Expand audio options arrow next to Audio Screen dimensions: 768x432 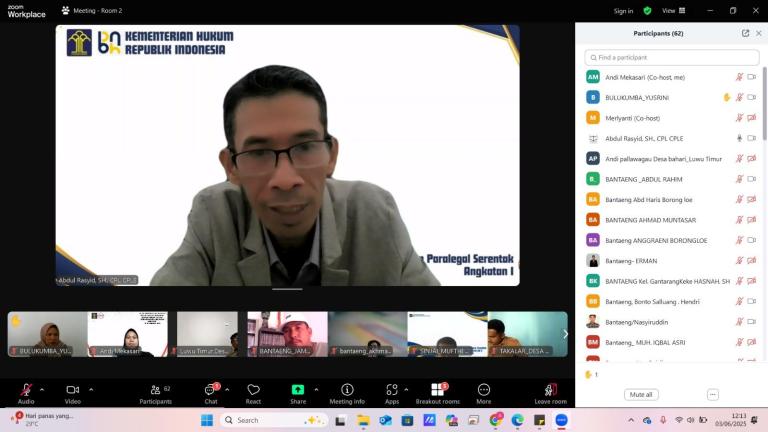tap(42, 390)
